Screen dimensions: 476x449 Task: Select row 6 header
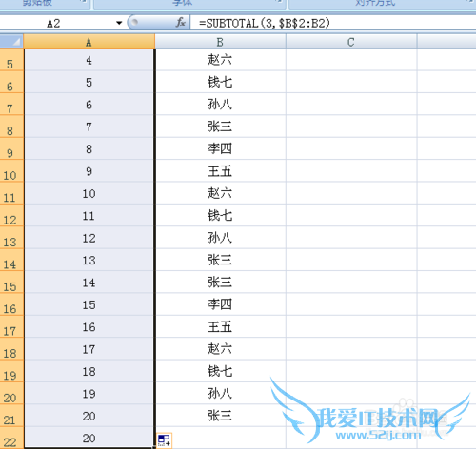11,82
